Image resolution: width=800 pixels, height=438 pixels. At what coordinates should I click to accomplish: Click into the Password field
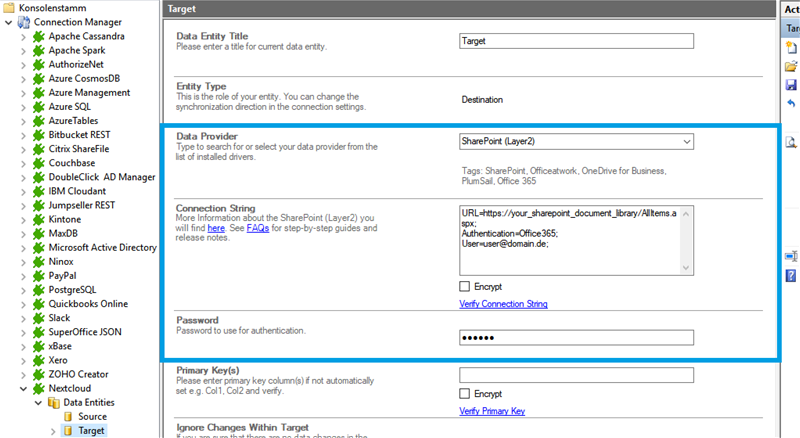576,338
